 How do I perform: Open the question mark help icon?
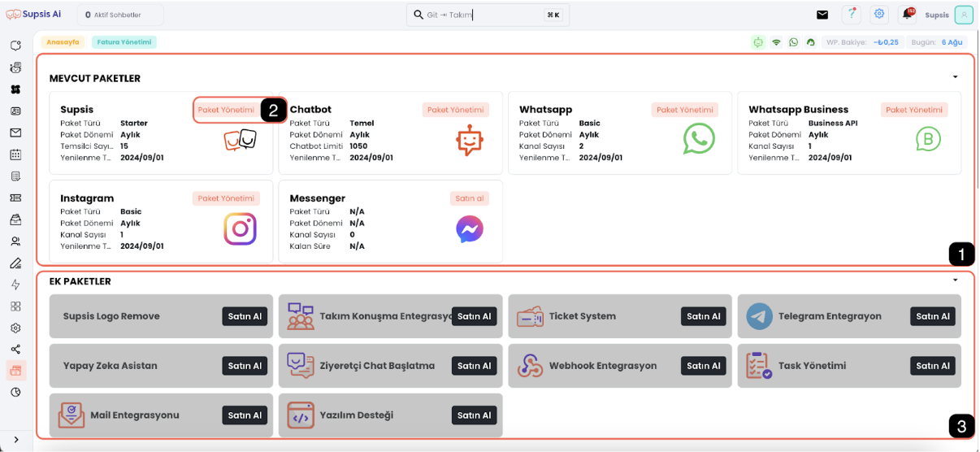[851, 15]
